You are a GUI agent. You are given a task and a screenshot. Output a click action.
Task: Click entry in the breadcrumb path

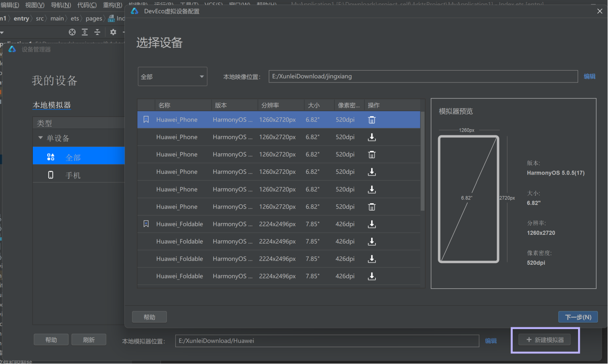tap(21, 18)
